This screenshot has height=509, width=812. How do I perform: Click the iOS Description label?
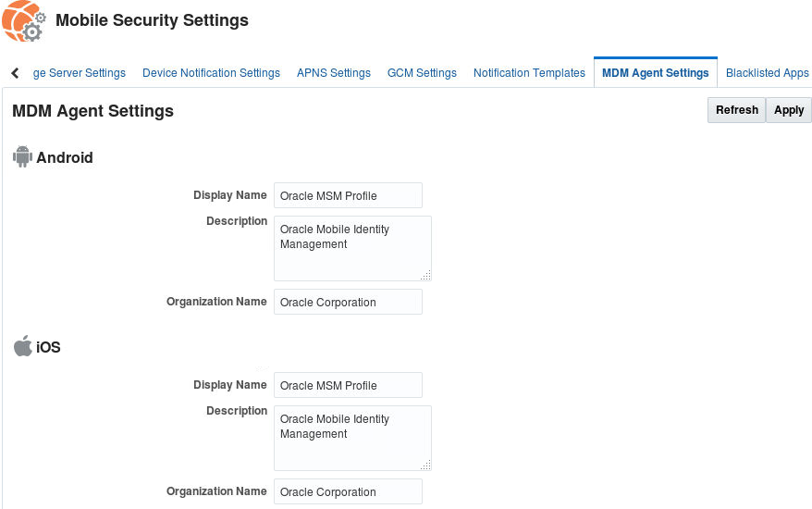coord(237,411)
